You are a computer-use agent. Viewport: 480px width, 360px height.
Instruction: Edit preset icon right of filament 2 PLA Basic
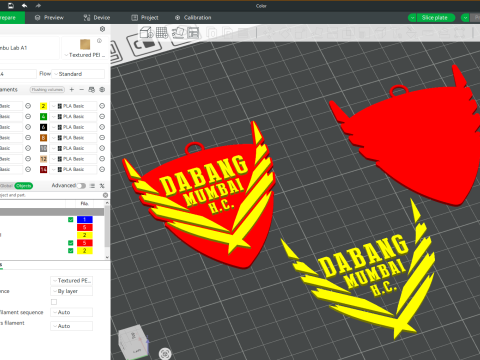[x=102, y=106]
